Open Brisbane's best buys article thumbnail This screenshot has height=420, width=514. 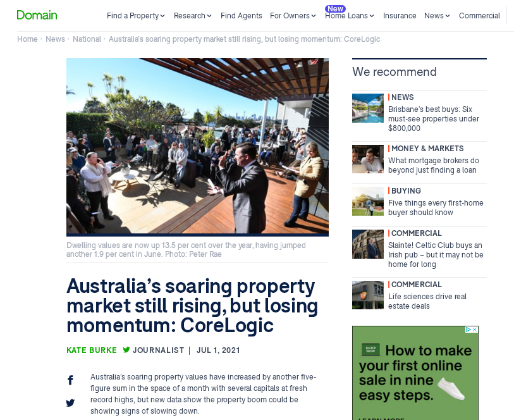pyautogui.click(x=368, y=108)
